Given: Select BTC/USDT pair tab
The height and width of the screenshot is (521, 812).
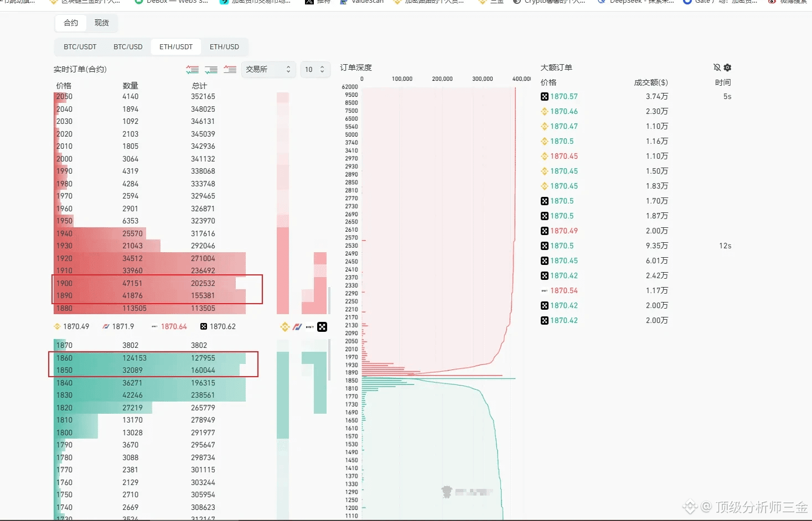Looking at the screenshot, I should click(x=80, y=46).
